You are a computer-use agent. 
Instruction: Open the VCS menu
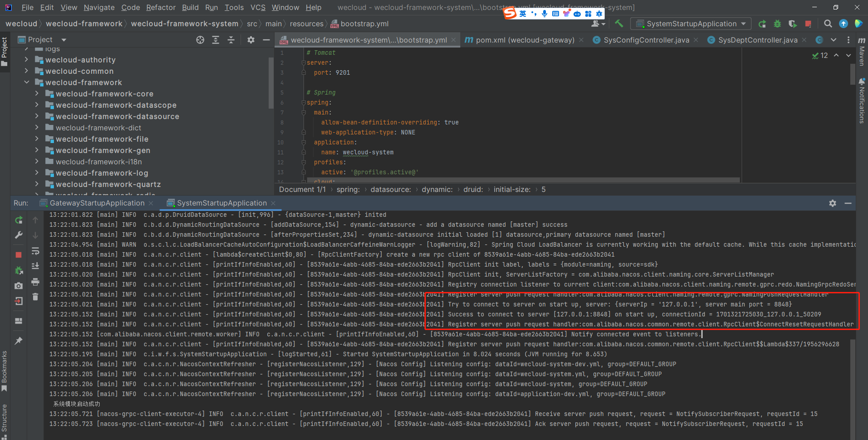click(258, 7)
